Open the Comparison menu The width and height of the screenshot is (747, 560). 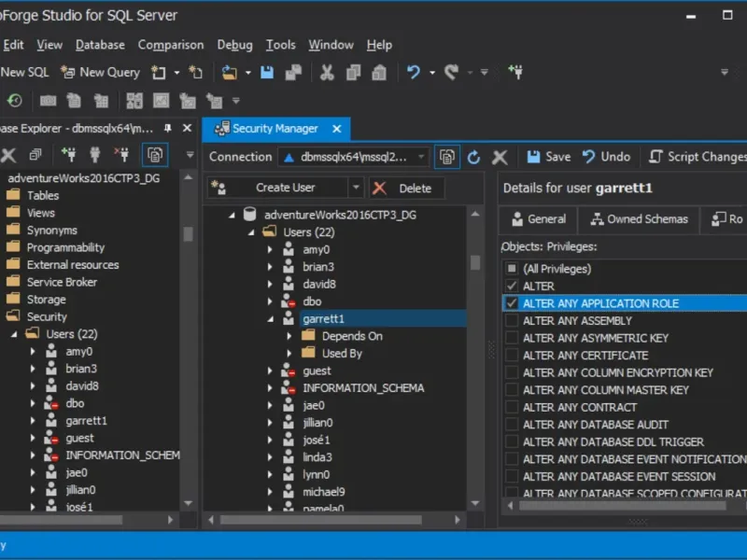click(x=170, y=45)
